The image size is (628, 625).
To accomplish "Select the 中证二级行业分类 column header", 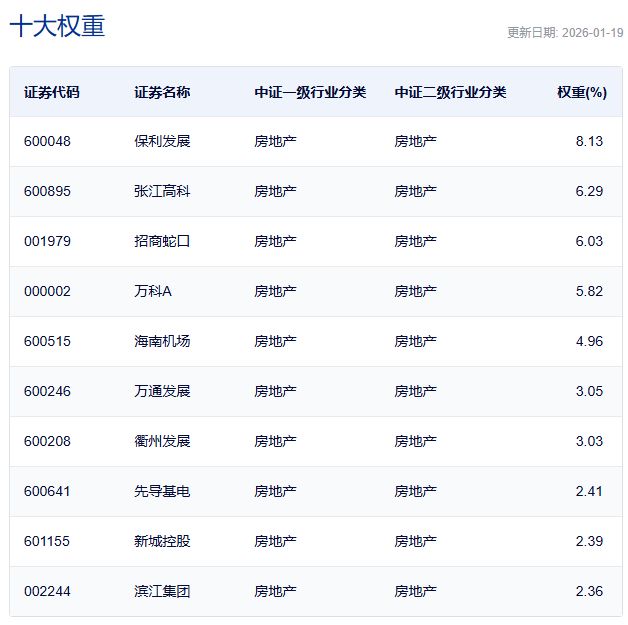I will point(450,92).
